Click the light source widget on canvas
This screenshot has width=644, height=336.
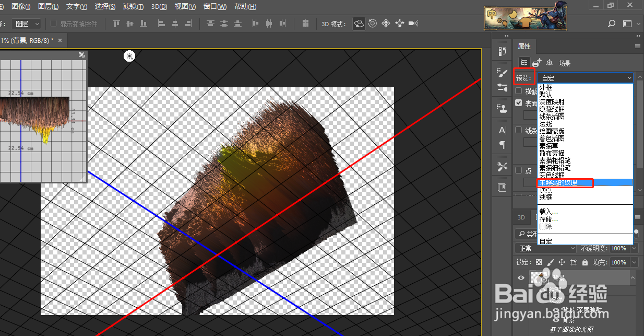[129, 56]
